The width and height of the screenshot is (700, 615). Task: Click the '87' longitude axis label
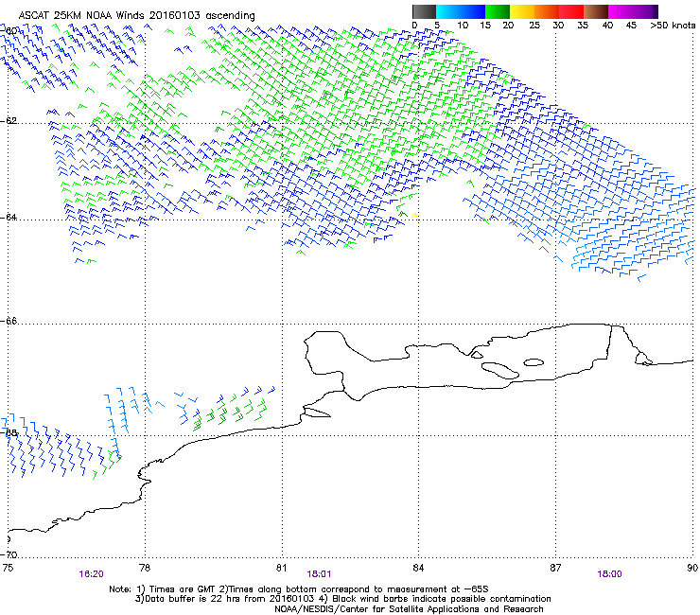click(x=555, y=568)
